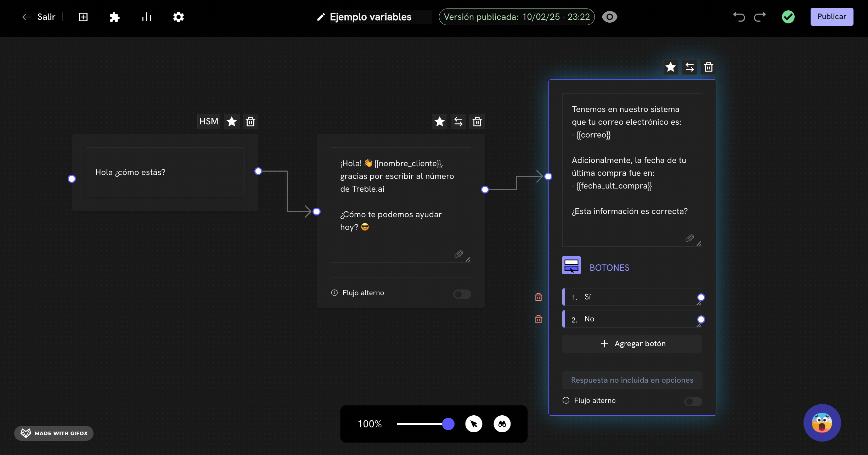Image resolution: width=868 pixels, height=455 pixels.
Task: Delete the 'Sí' button option
Action: coord(539,297)
